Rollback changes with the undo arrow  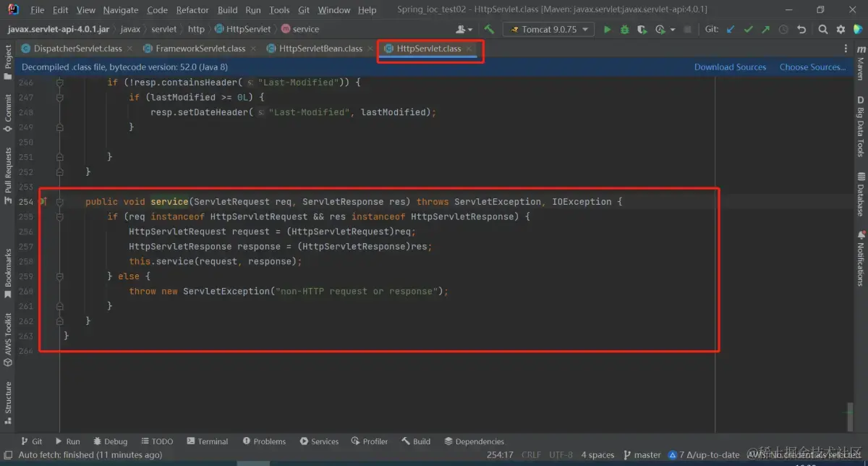tap(801, 29)
